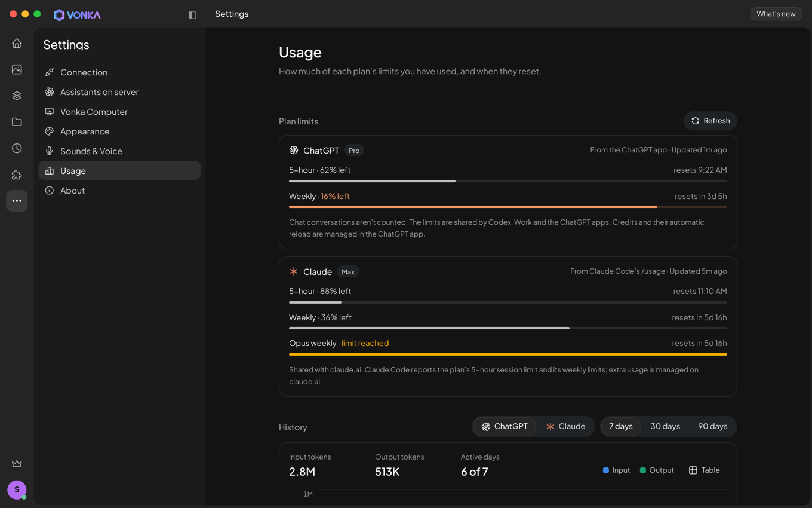The image size is (812, 508).
Task: Open Appearance settings
Action: click(119, 131)
